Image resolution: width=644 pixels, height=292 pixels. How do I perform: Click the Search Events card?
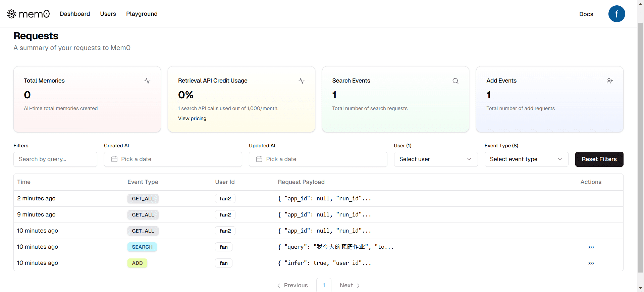[395, 99]
